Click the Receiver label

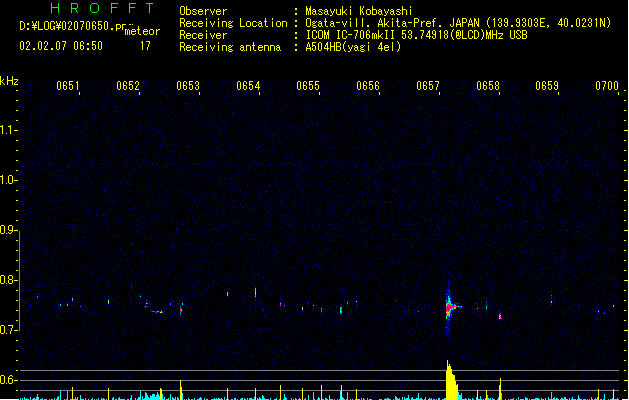coord(203,35)
